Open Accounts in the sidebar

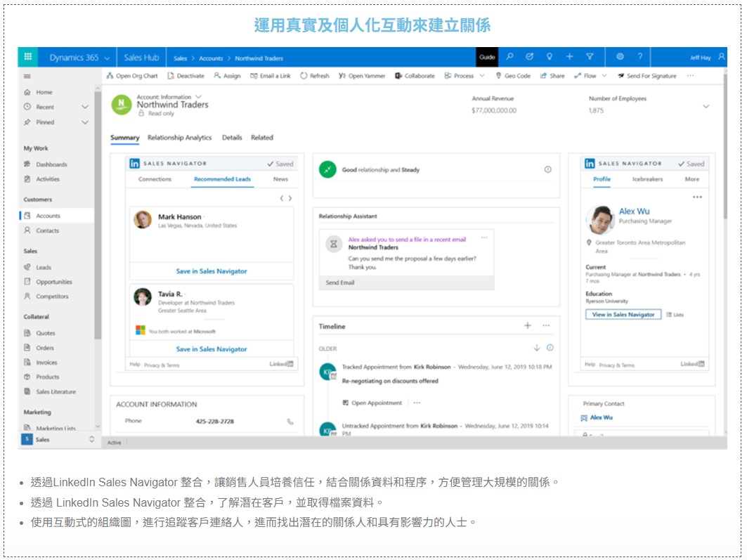[x=57, y=216]
